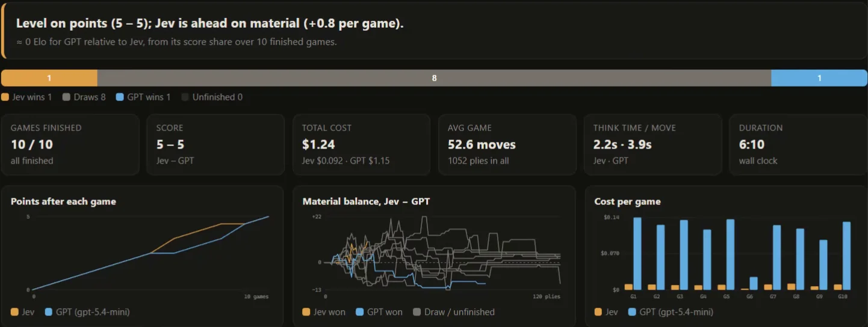The width and height of the screenshot is (868, 327).
Task: Click the orange Jev line in Points chart
Action: (x=199, y=230)
